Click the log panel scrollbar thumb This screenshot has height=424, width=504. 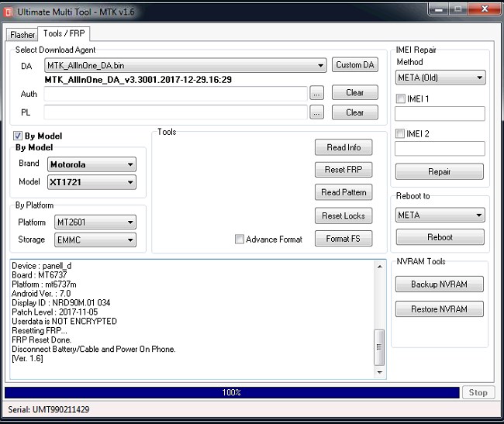point(379,347)
